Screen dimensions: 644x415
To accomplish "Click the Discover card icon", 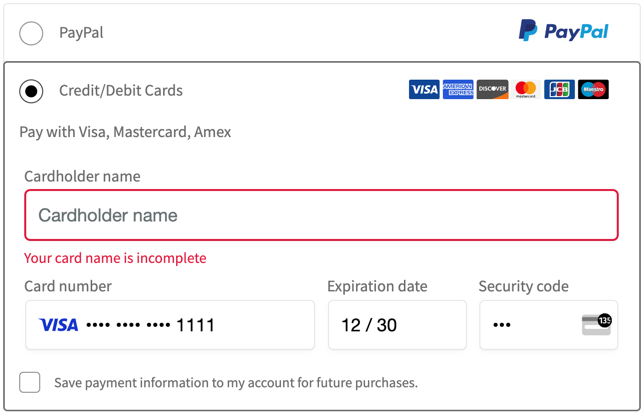I will click(492, 89).
